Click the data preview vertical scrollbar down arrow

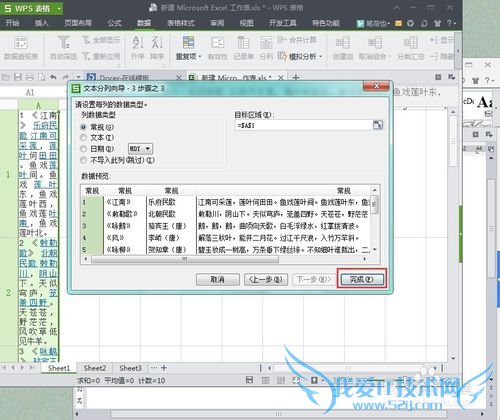coord(375,250)
